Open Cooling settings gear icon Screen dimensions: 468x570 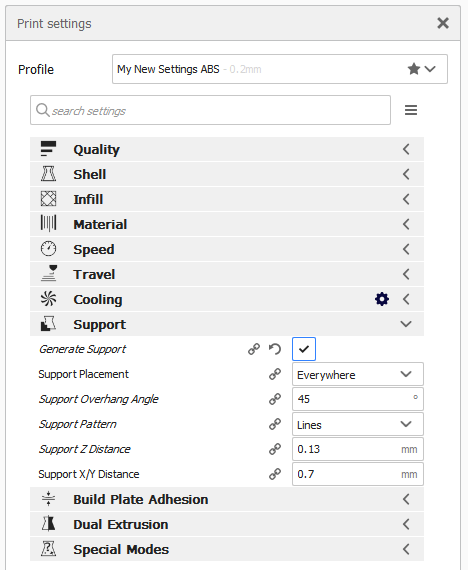tap(382, 299)
